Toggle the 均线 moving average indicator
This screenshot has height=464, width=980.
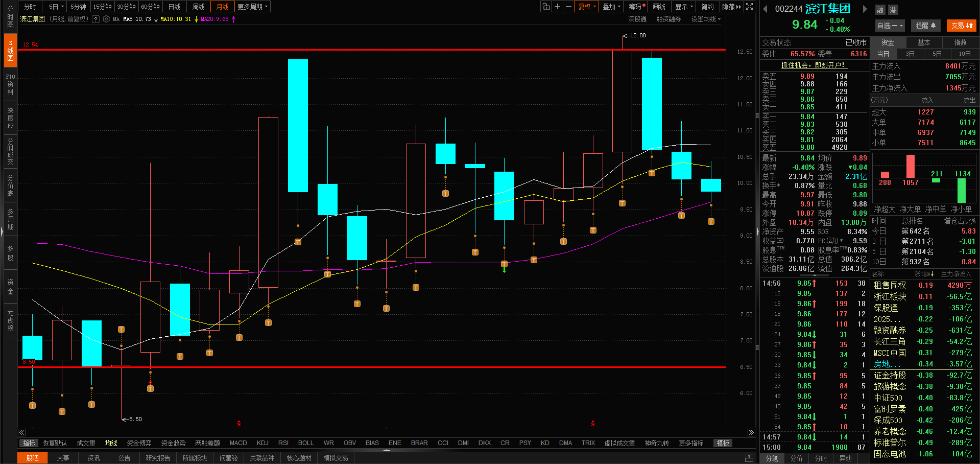tap(111, 443)
